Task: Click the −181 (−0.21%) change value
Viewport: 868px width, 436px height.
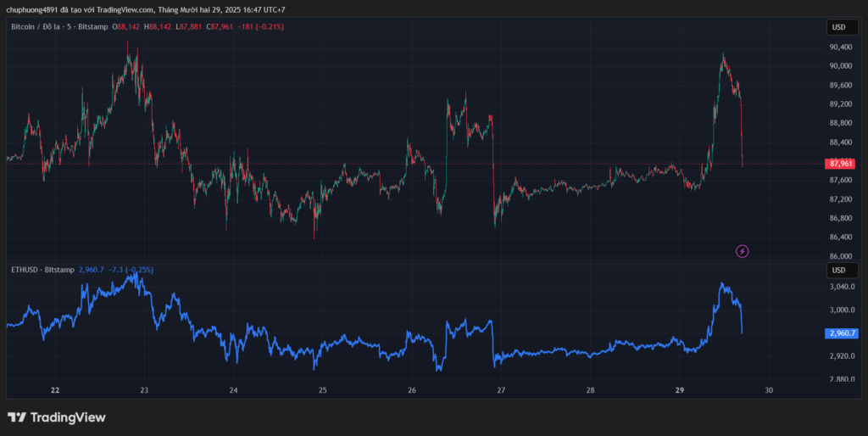Action: [x=261, y=27]
